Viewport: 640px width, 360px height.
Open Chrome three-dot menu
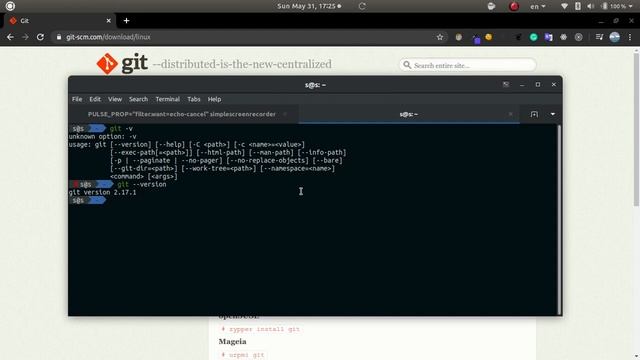(630, 37)
